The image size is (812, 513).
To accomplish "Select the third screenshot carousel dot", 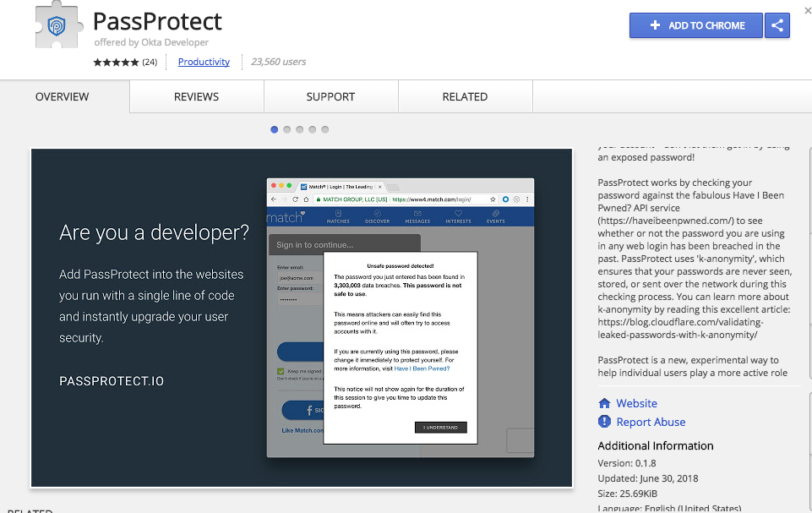I will tap(300, 129).
